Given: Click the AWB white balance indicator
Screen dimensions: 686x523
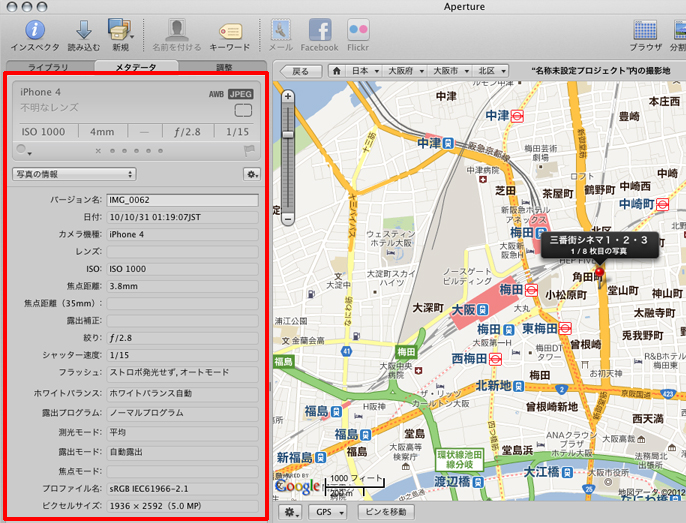Looking at the screenshot, I should 217,94.
